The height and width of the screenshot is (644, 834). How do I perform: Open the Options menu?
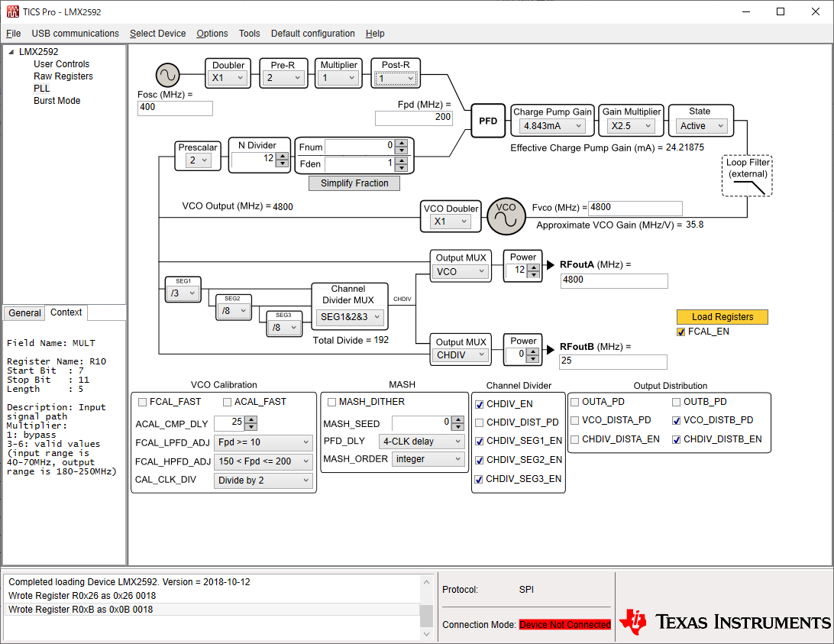212,34
